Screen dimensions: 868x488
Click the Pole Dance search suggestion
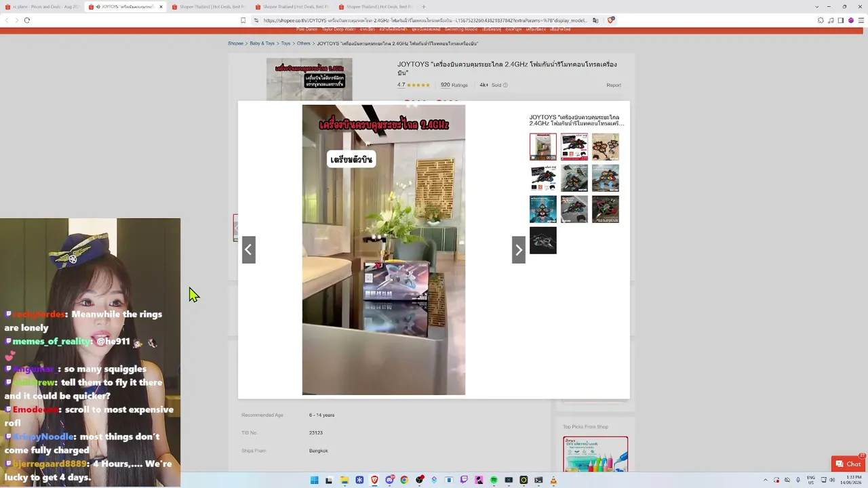coord(307,30)
